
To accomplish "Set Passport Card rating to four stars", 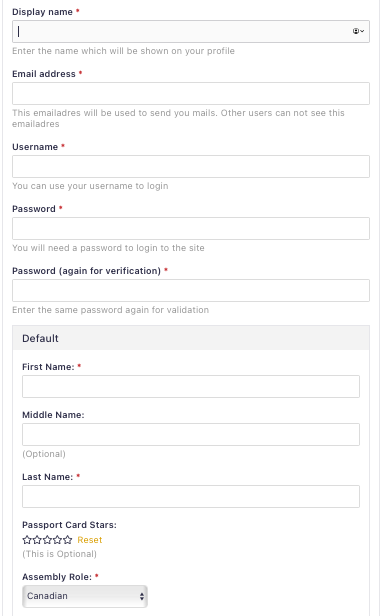I will [57, 540].
